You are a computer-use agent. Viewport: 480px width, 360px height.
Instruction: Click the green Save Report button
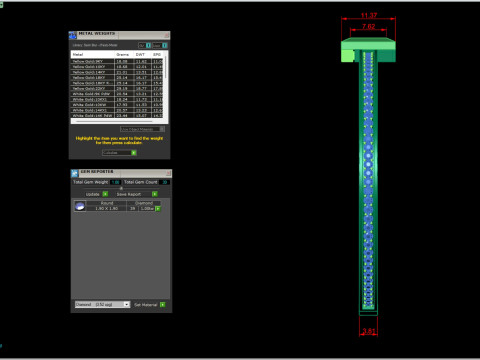(155, 194)
